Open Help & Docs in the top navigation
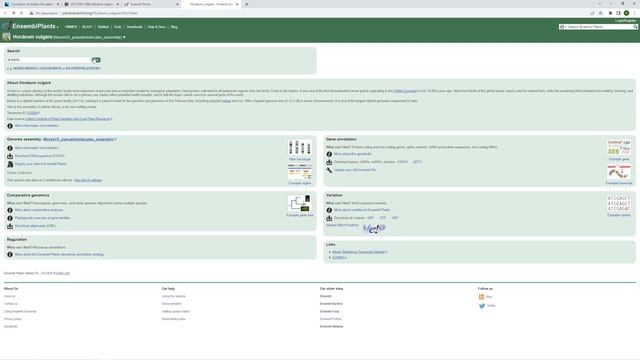 (x=156, y=27)
